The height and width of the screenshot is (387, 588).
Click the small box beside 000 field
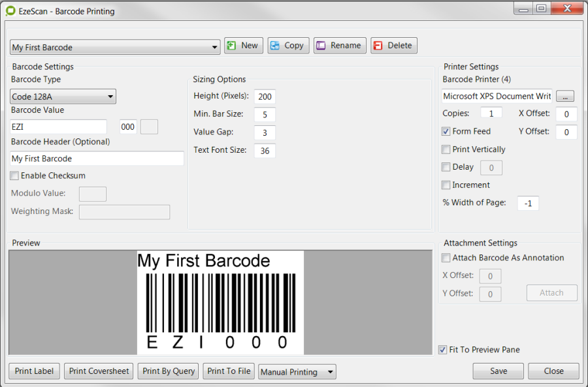point(149,127)
